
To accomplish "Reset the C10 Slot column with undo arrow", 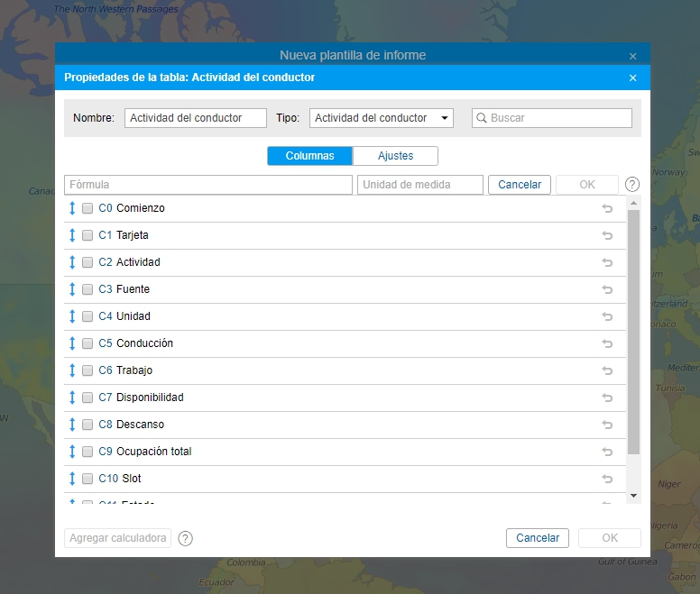I will (607, 479).
